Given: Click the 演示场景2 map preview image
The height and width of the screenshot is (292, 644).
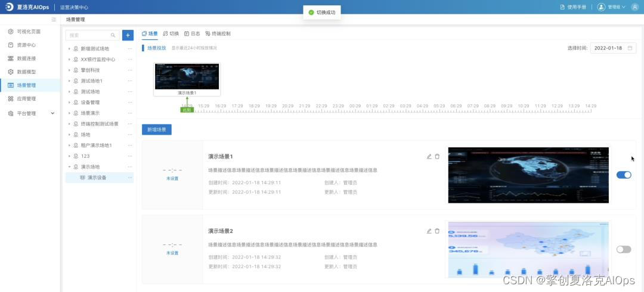Looking at the screenshot, I should pos(528,249).
